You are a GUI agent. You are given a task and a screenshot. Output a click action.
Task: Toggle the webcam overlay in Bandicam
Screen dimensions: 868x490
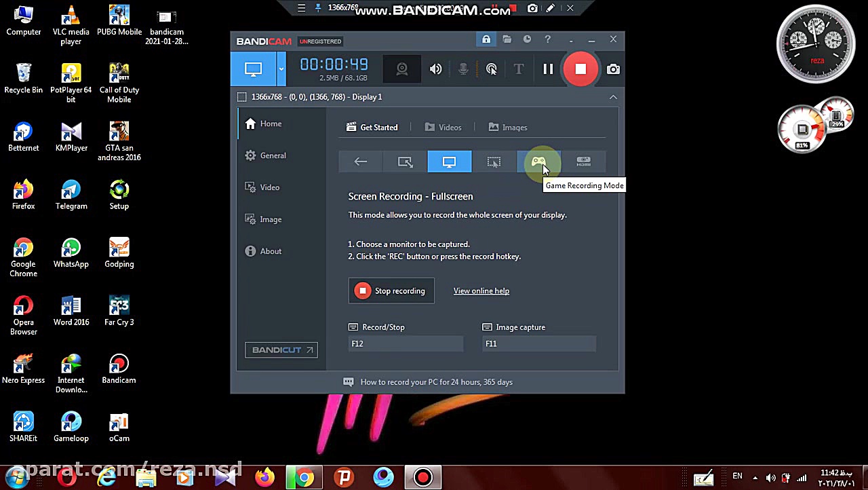tap(402, 69)
